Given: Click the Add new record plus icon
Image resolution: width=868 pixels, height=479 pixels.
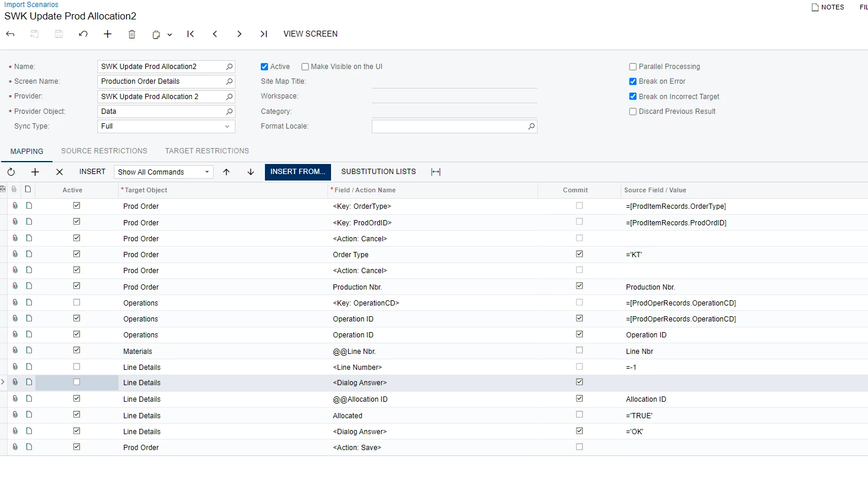Looking at the screenshot, I should (x=107, y=34).
